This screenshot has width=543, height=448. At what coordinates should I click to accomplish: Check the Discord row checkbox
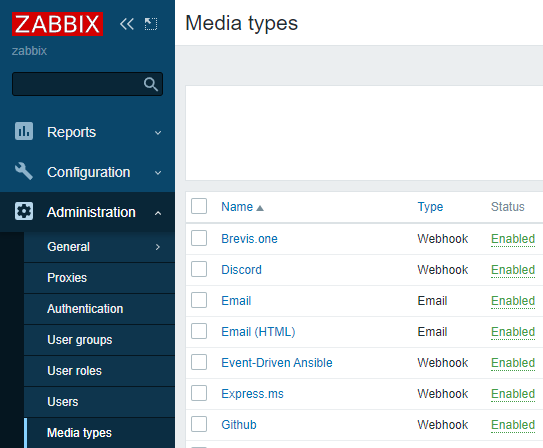[x=199, y=269]
